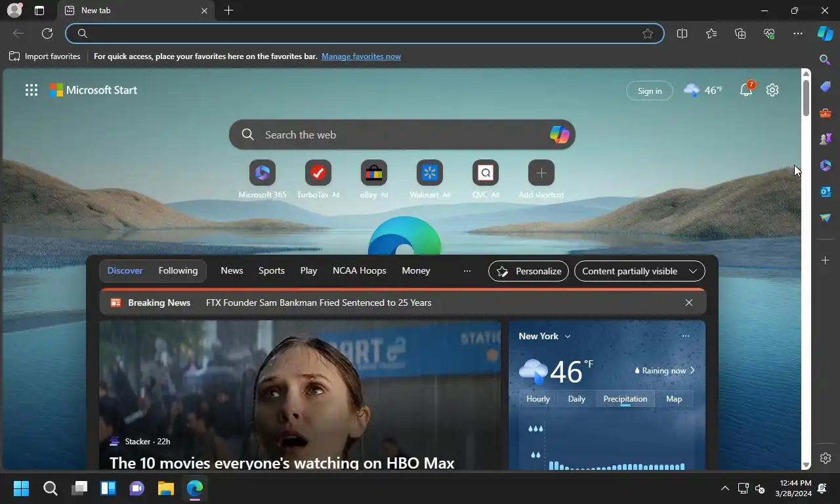
Task: Select the Discover feed tab
Action: point(125,270)
